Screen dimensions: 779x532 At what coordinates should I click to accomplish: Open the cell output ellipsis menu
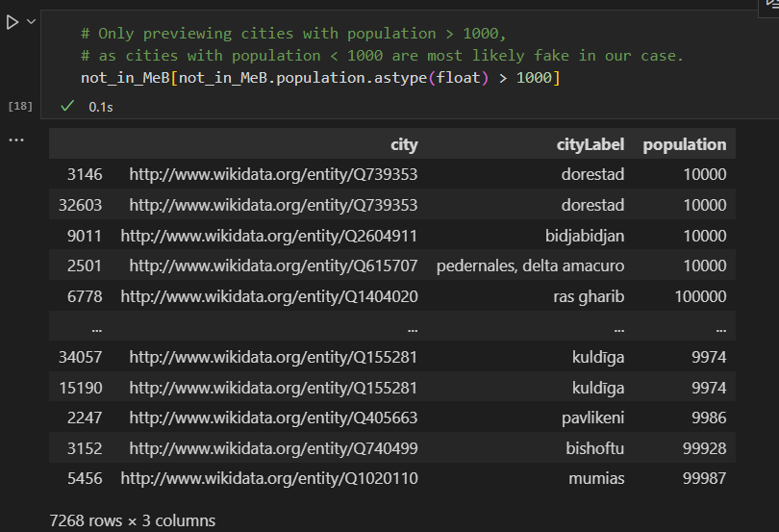[x=16, y=140]
